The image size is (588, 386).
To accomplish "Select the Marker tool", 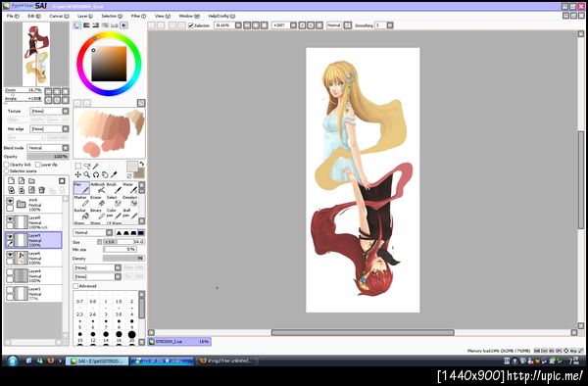I will 82,201.
